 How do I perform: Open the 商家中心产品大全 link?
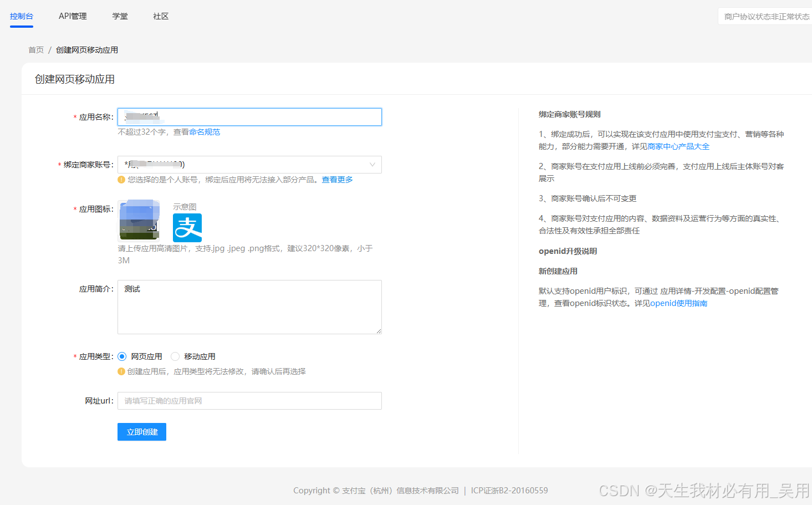(x=678, y=146)
